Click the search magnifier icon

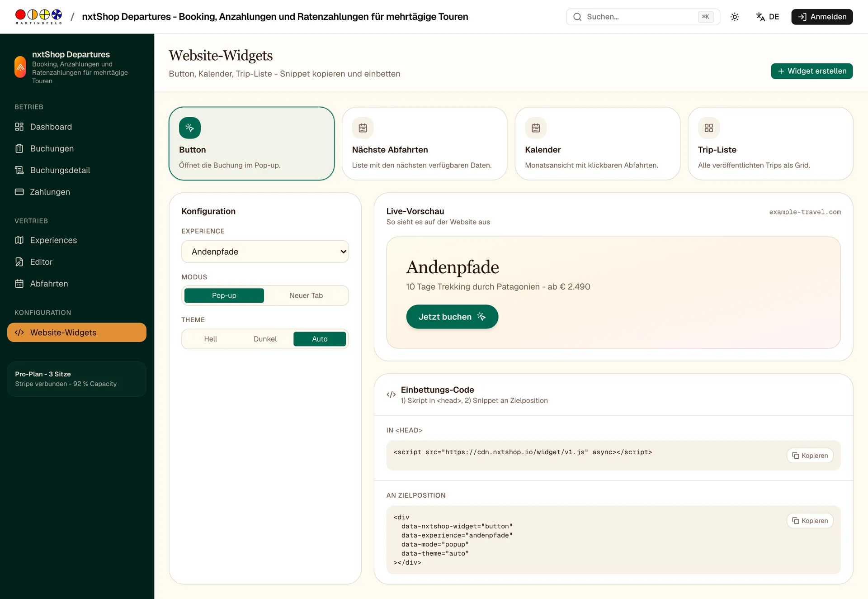click(x=577, y=17)
